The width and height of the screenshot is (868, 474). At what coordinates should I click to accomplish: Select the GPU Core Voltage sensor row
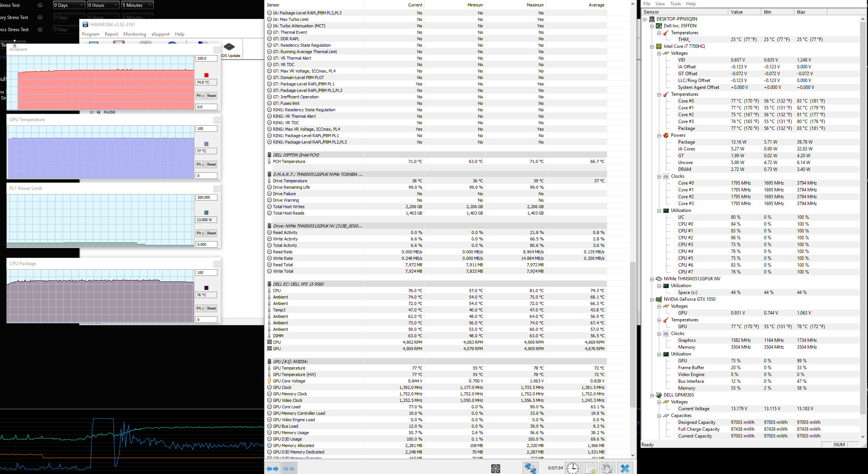coord(436,381)
